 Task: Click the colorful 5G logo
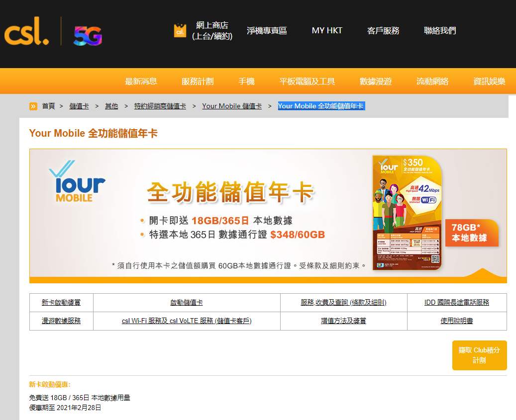[88, 35]
